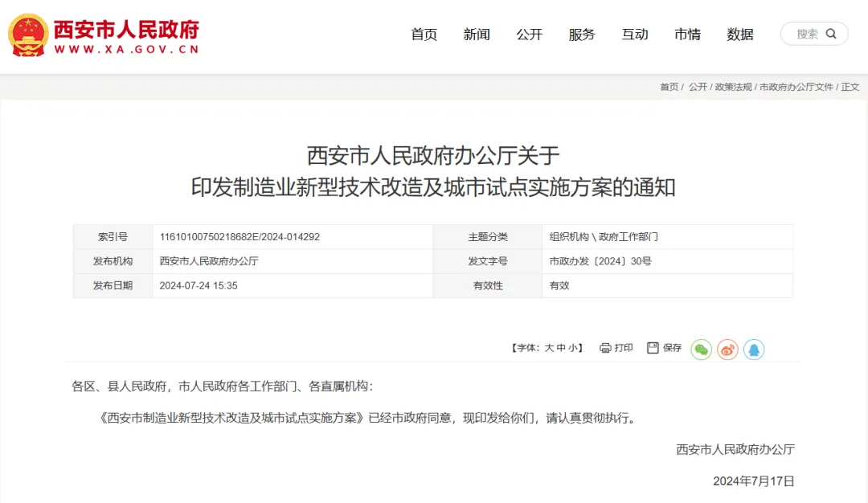Click the 2024年7月17日 signature date
This screenshot has width=868, height=503.
point(753,481)
